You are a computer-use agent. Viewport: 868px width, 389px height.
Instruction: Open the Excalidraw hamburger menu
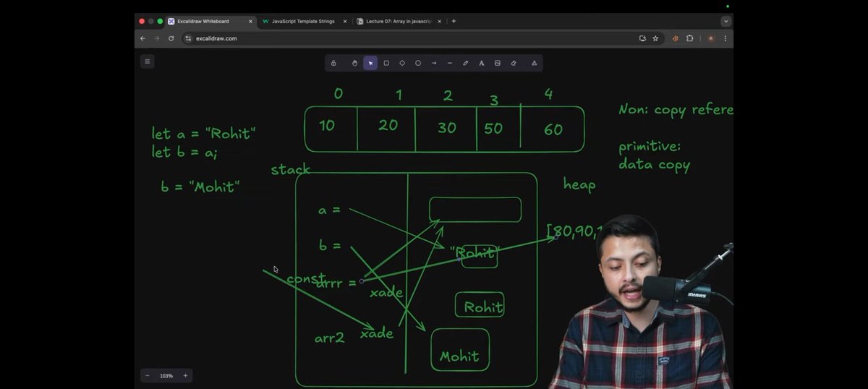tap(148, 61)
